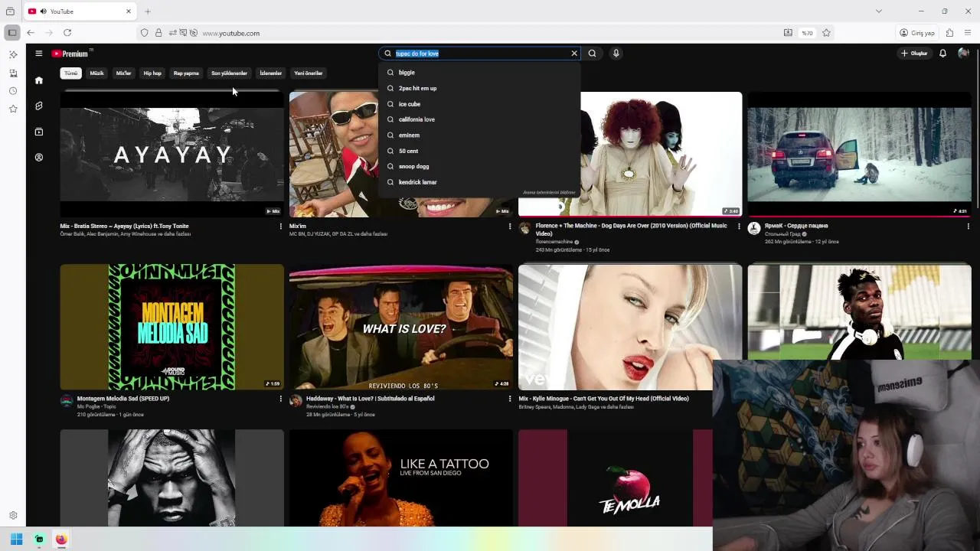The image size is (980, 551).
Task: Open the account avatar menu
Action: [x=963, y=54]
